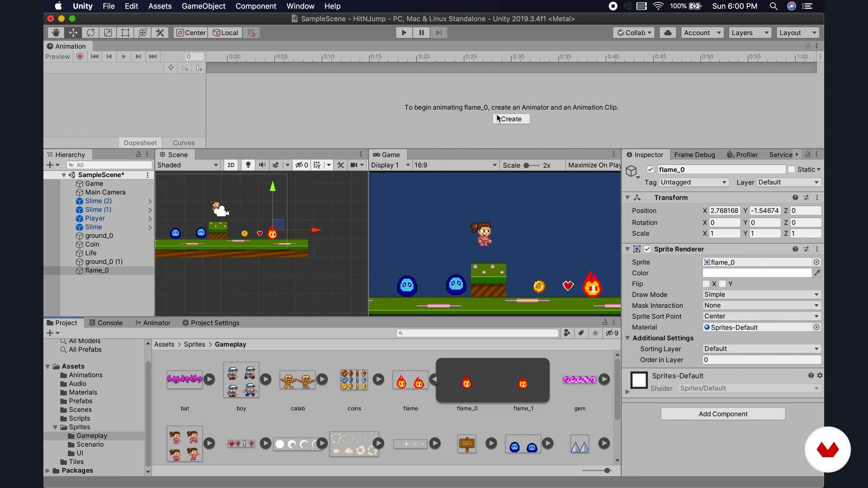868x488 pixels.
Task: Click the Pause button
Action: 421,33
